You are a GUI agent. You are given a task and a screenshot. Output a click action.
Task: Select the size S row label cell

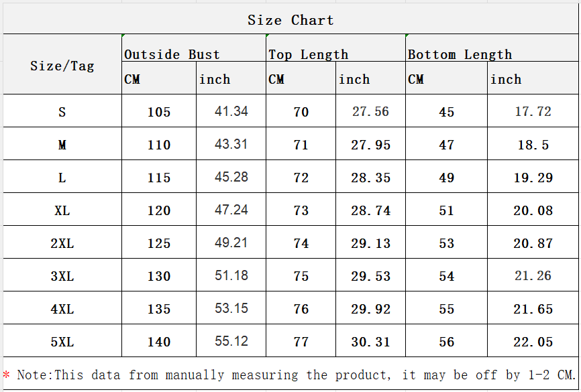point(62,111)
